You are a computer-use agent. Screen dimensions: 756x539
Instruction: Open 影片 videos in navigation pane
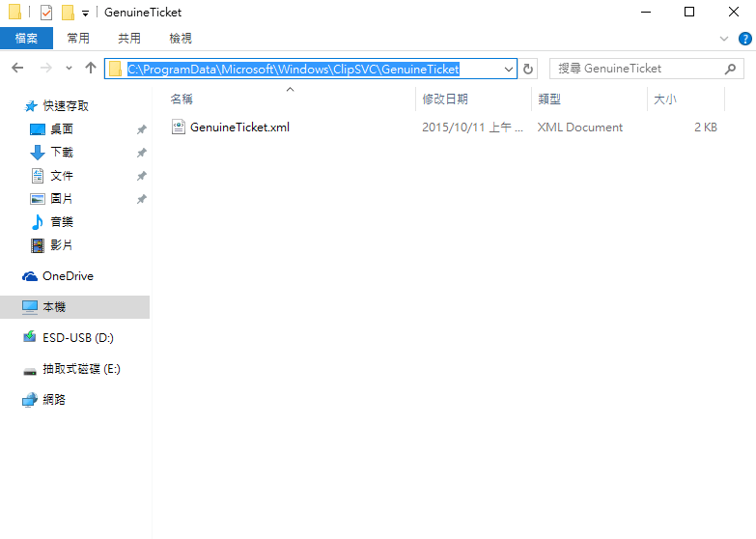click(62, 245)
